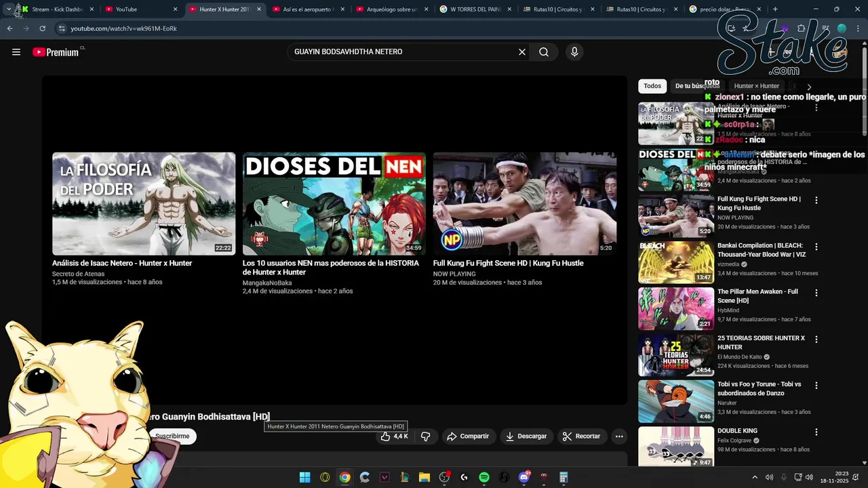
Task: Dislike the video with thumbs-down
Action: pyautogui.click(x=426, y=436)
